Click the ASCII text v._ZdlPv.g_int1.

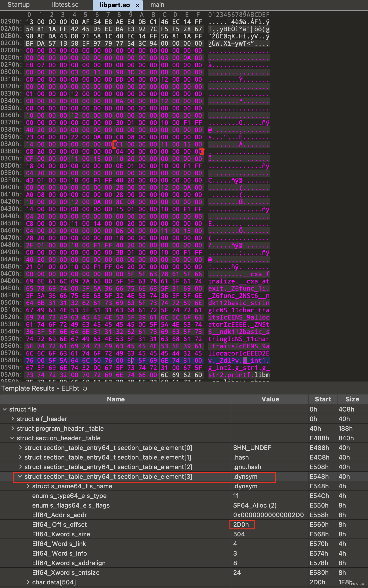pos(239,360)
